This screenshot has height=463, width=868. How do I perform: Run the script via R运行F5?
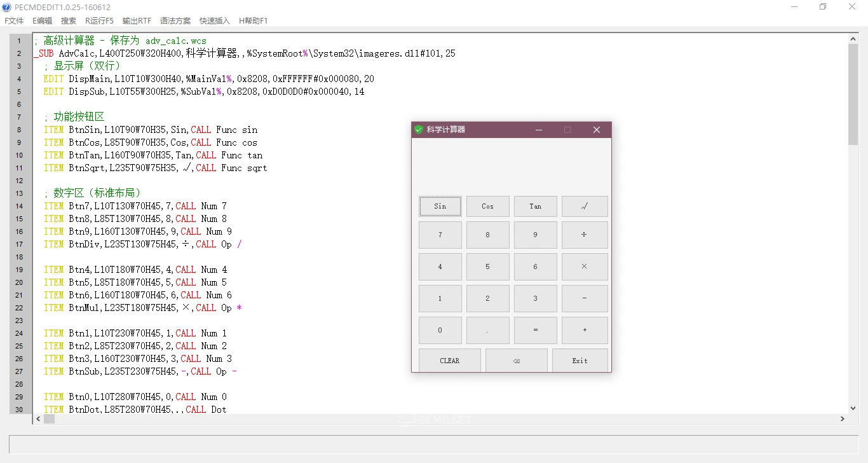pos(98,20)
